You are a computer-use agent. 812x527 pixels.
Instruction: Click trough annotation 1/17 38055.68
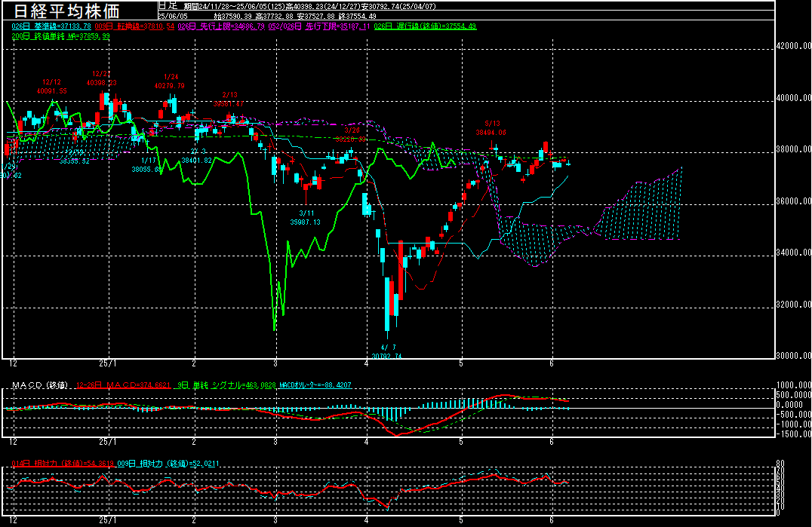(147, 165)
